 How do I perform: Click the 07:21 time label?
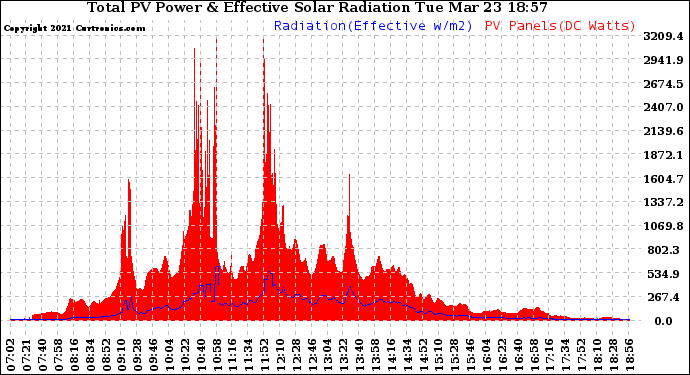[26, 355]
